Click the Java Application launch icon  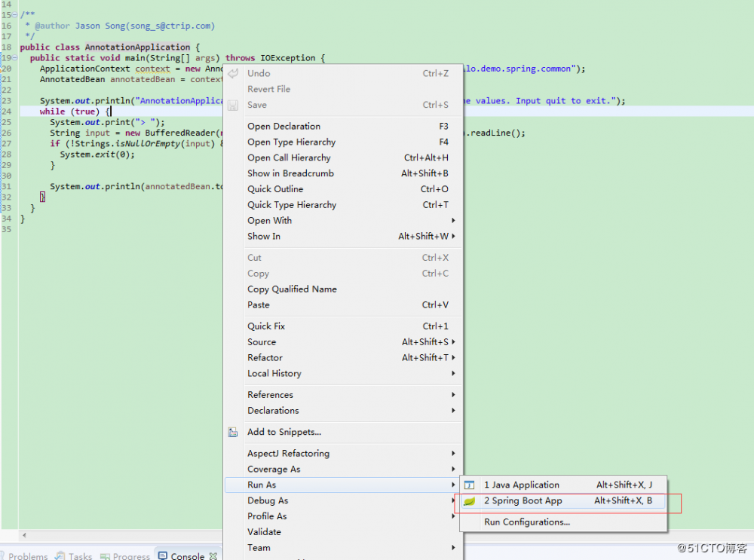pyautogui.click(x=469, y=485)
